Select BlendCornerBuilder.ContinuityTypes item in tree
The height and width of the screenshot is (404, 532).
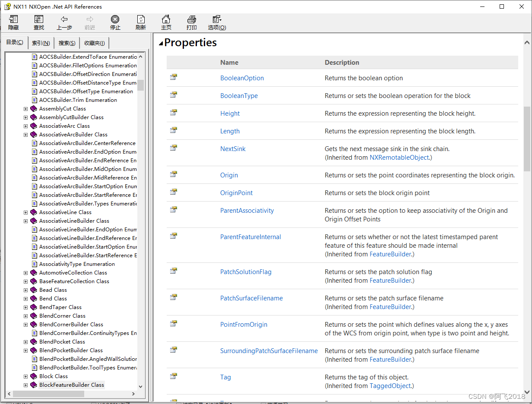tap(88, 333)
